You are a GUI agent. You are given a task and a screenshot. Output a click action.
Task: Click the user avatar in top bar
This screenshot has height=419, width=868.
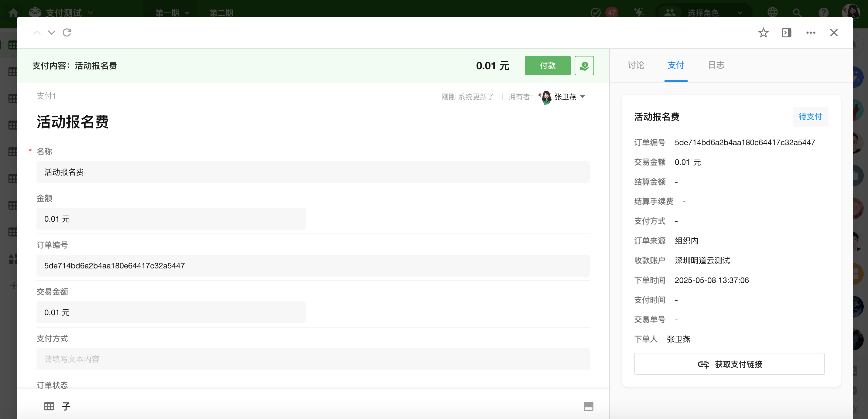tap(850, 13)
